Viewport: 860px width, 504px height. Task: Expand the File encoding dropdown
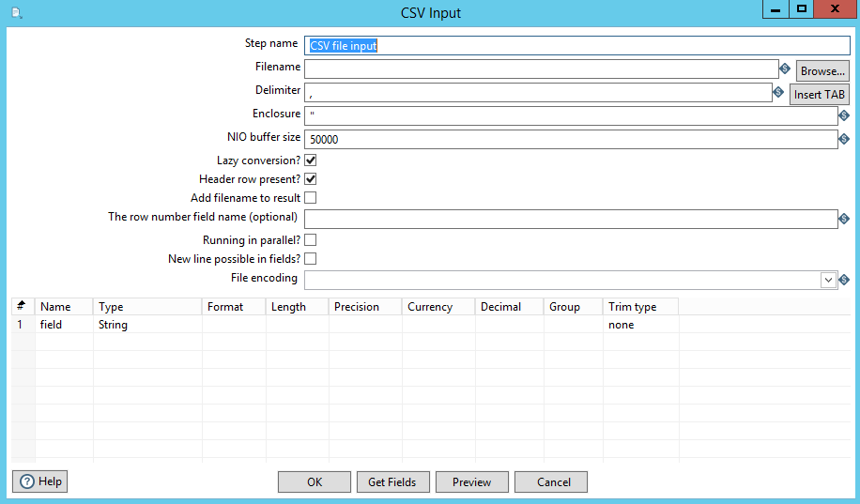click(828, 280)
